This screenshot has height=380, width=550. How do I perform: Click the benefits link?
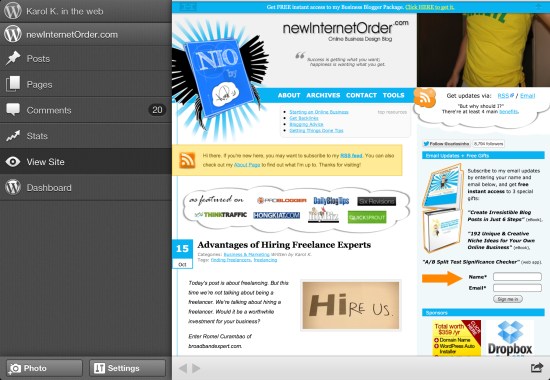coord(508,112)
